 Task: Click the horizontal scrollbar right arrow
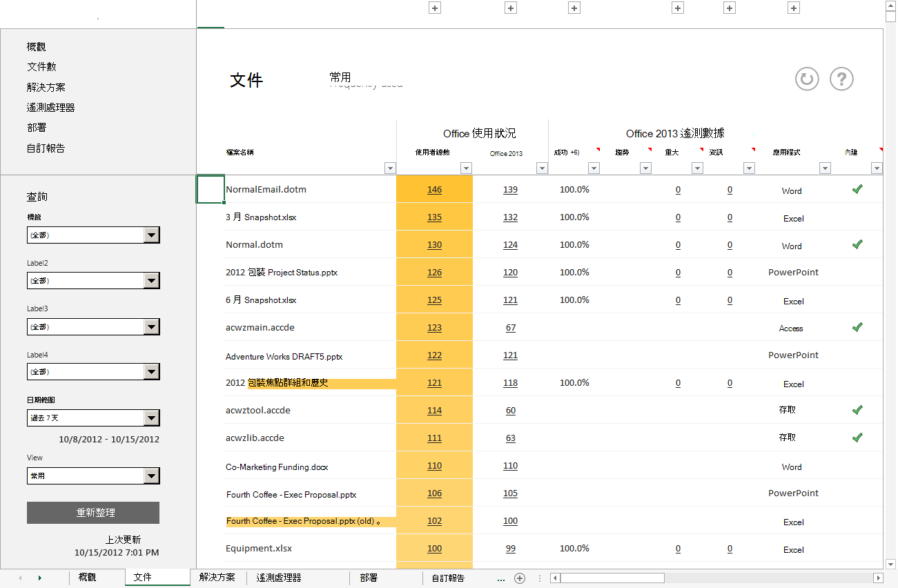(879, 578)
